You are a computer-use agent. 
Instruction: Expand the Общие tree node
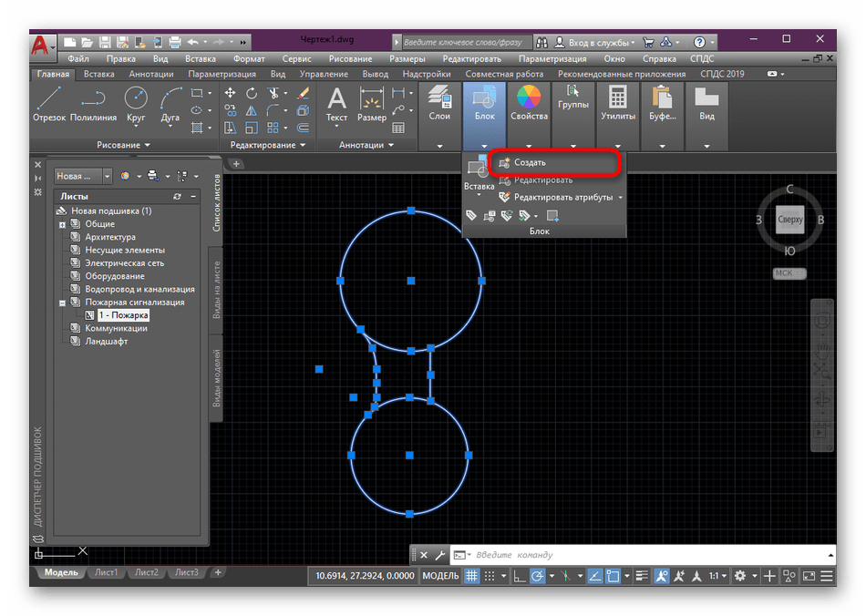[63, 224]
